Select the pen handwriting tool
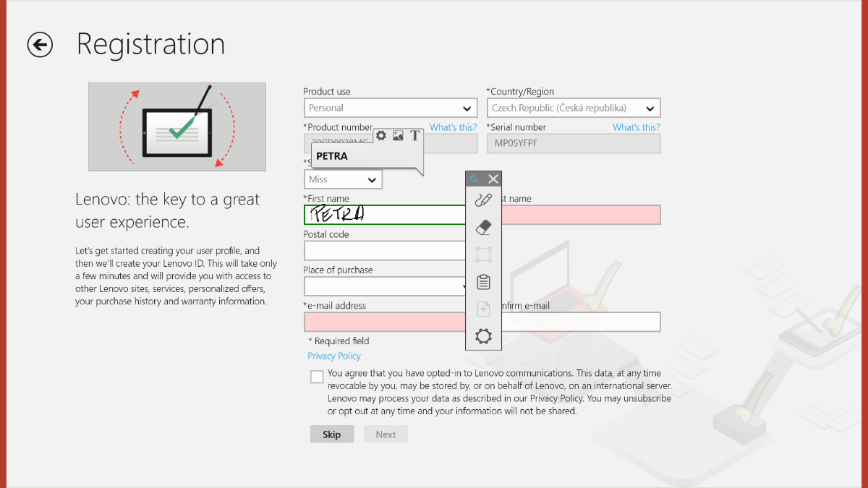868x488 pixels. click(483, 200)
